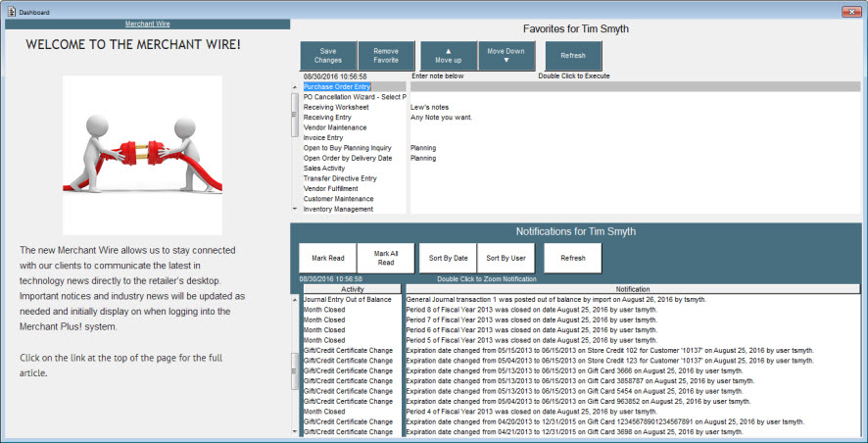Click the Remove Favorite button
Screen dimensions: 868x443
tap(386, 55)
